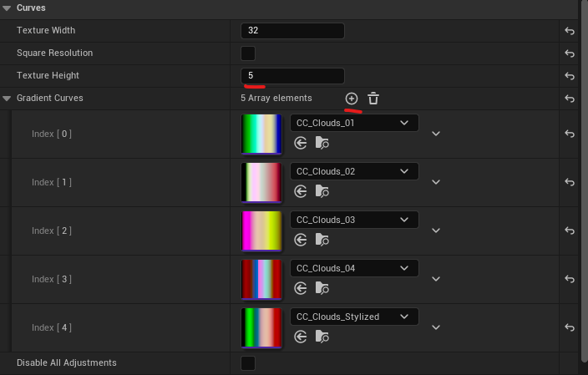Reset Texture Width to default
588x375 pixels.
click(x=570, y=31)
